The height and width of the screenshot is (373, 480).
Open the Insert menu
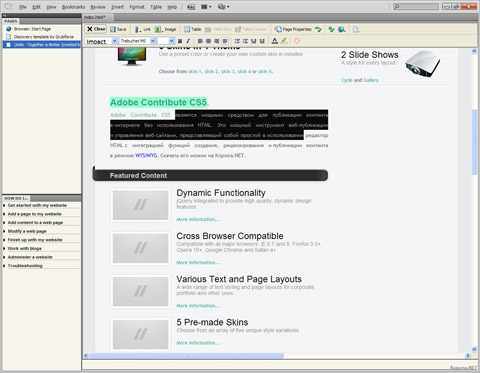(117, 7)
